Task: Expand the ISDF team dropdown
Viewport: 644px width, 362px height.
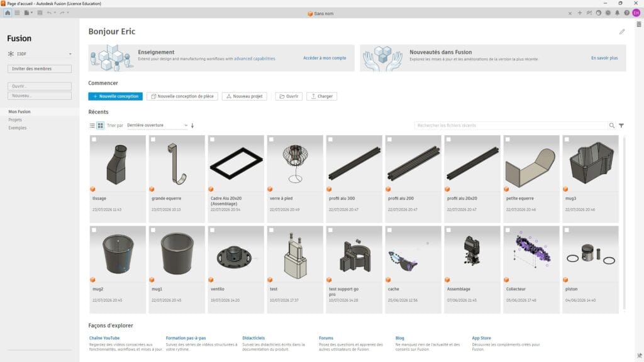Action: click(70, 54)
